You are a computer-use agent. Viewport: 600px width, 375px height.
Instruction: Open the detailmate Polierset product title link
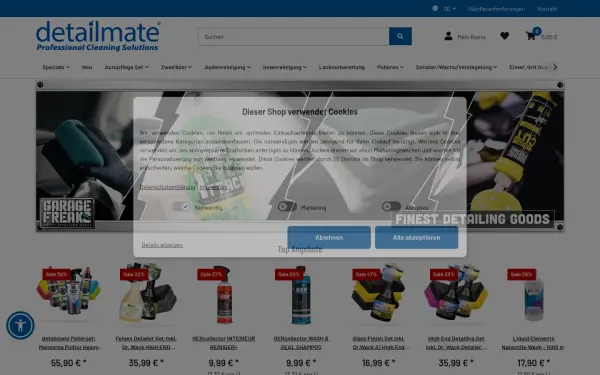pyautogui.click(x=69, y=343)
